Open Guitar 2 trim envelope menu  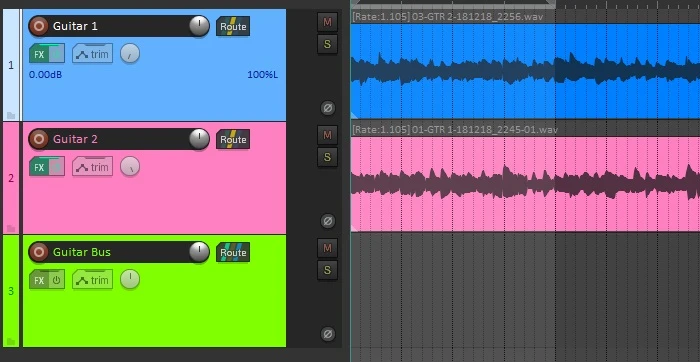92,167
